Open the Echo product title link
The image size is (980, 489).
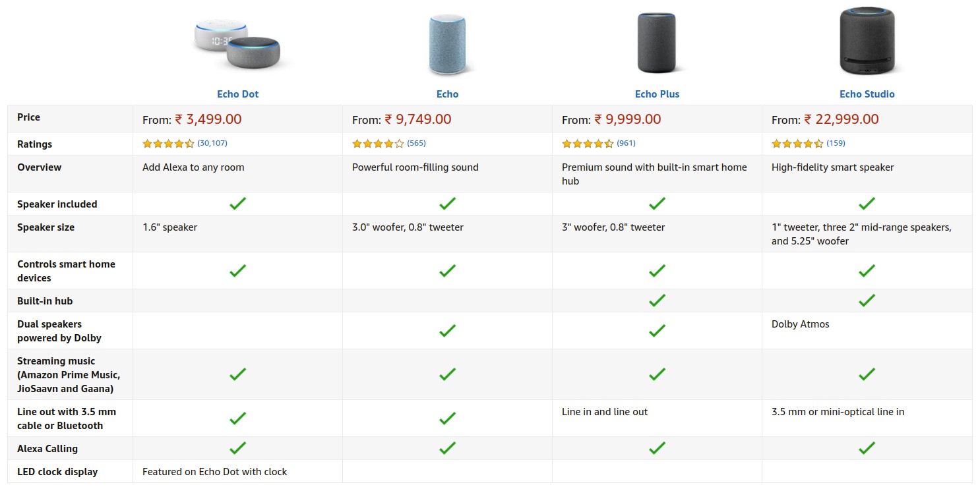pyautogui.click(x=447, y=94)
